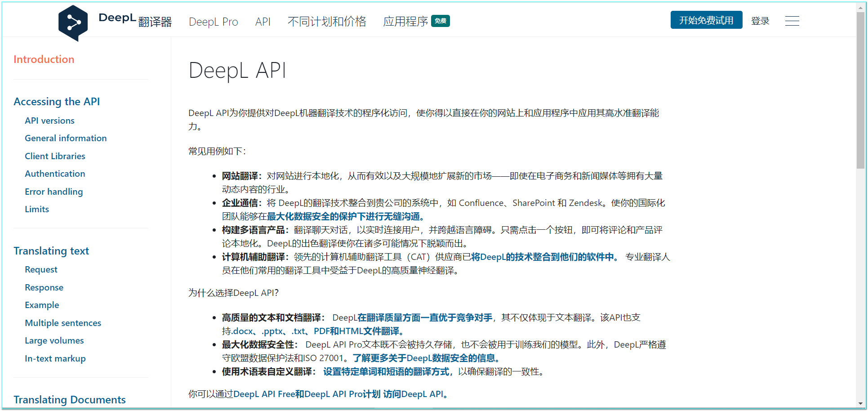The height and width of the screenshot is (411, 868).
Task: Click link 访问DeepL API
Action: tap(415, 394)
